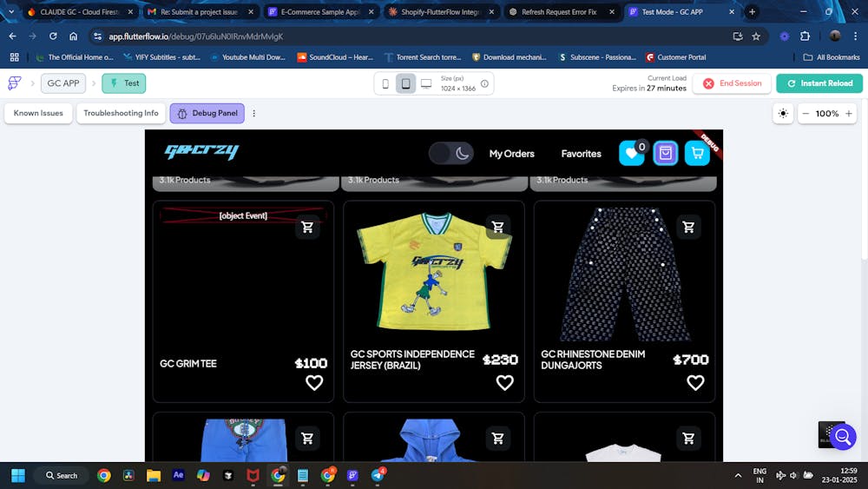This screenshot has width=868, height=489.
Task: Click the Test mode breadcrumb chip
Action: 124,83
